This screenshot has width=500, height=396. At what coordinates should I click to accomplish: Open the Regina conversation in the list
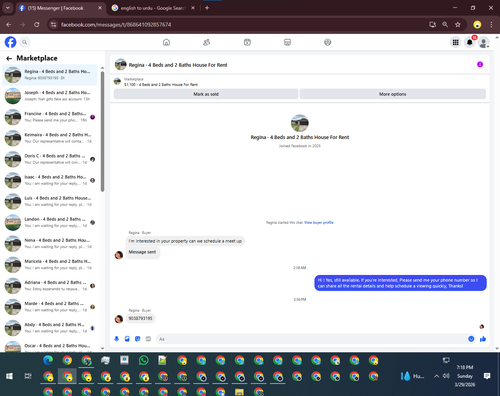pyautogui.click(x=50, y=75)
